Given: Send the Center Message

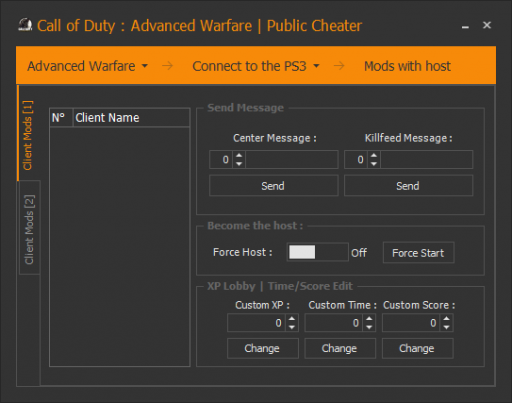Looking at the screenshot, I should 273,186.
